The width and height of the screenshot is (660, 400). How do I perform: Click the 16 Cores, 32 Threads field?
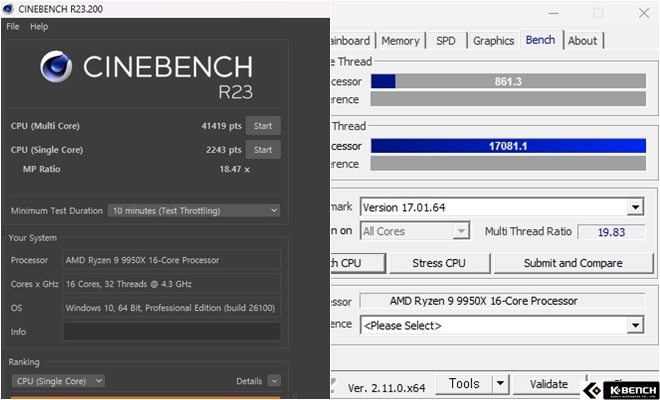(172, 284)
